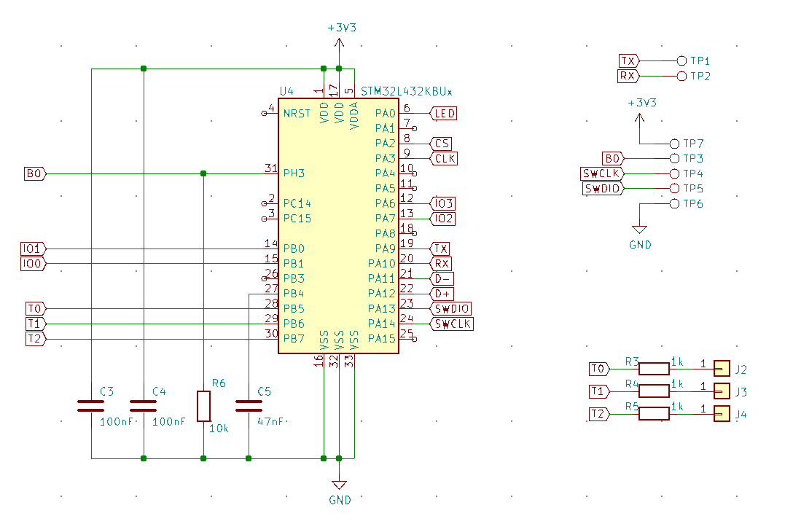
Task: Click the +3V3 power symbol above the chip
Action: pos(339,44)
